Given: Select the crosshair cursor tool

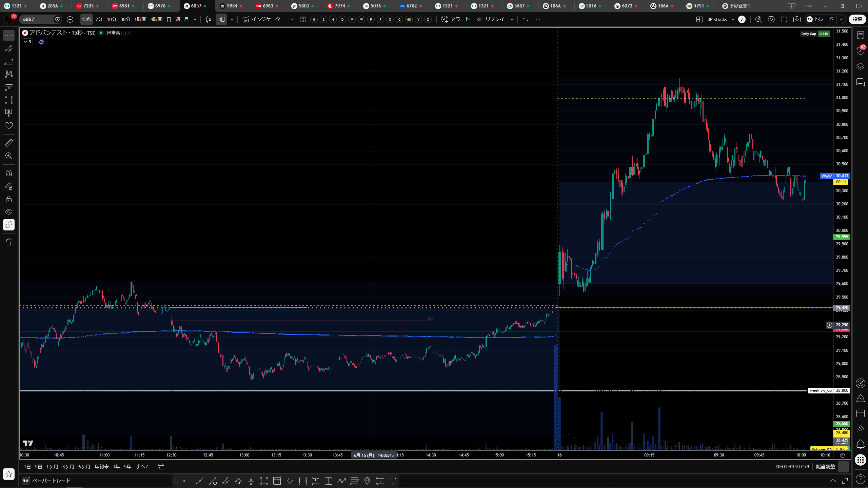Looking at the screenshot, I should [9, 36].
